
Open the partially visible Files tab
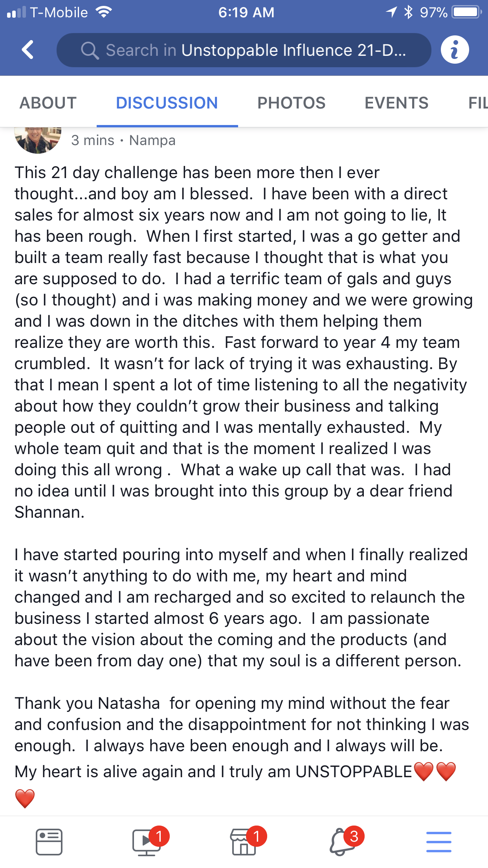(x=477, y=103)
